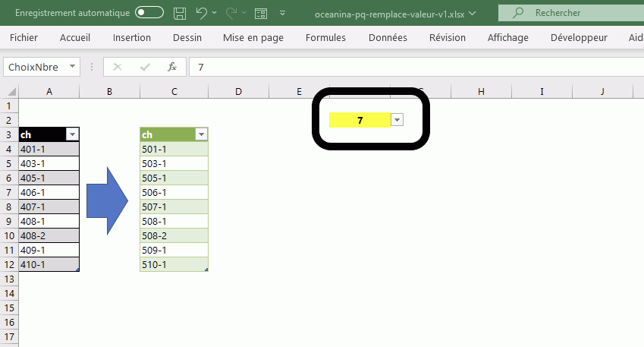This screenshot has height=347, width=644.
Task: Click the Save disk icon
Action: point(180,13)
